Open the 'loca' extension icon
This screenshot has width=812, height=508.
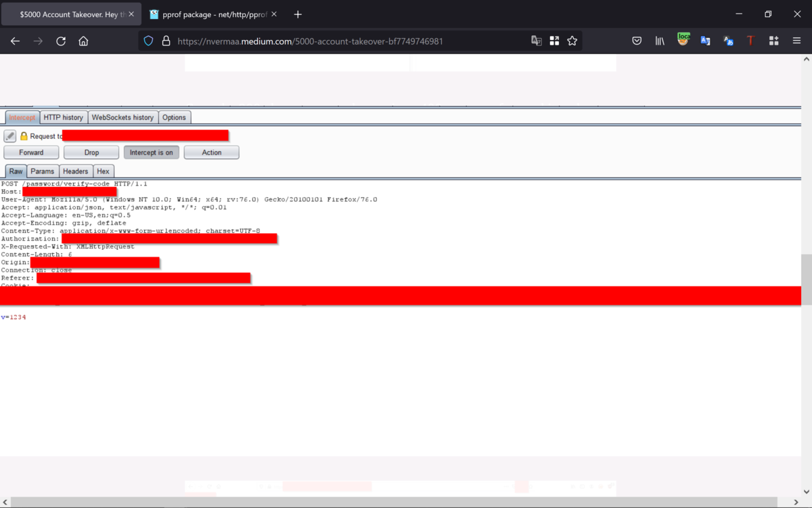tap(683, 40)
